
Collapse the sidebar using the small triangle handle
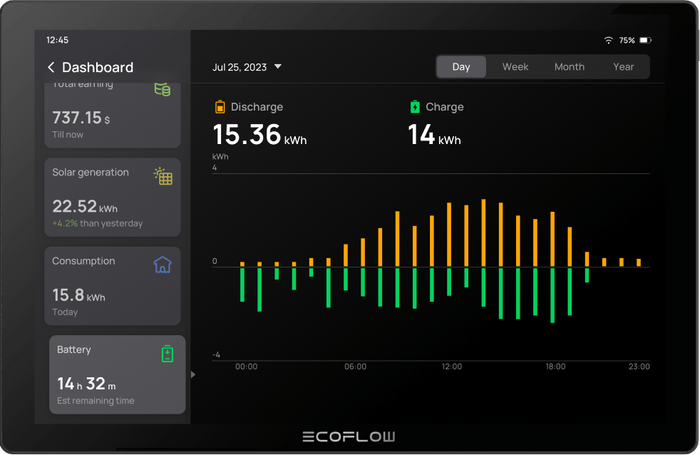193,375
